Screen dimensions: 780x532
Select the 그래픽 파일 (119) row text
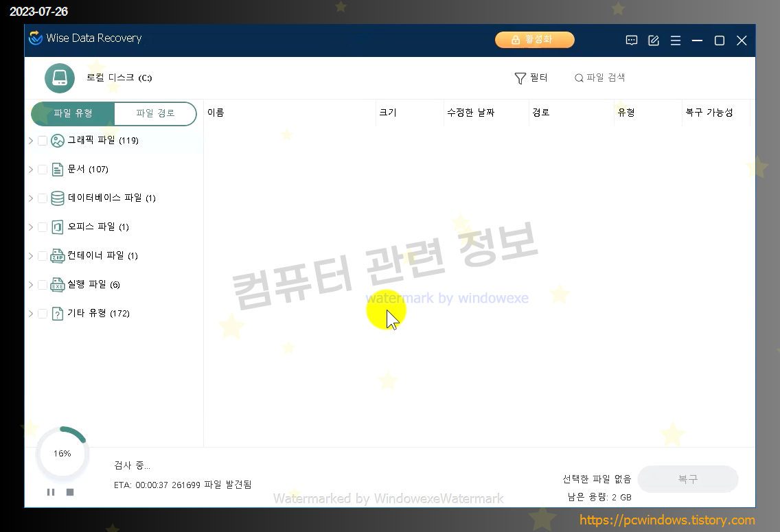tap(103, 140)
